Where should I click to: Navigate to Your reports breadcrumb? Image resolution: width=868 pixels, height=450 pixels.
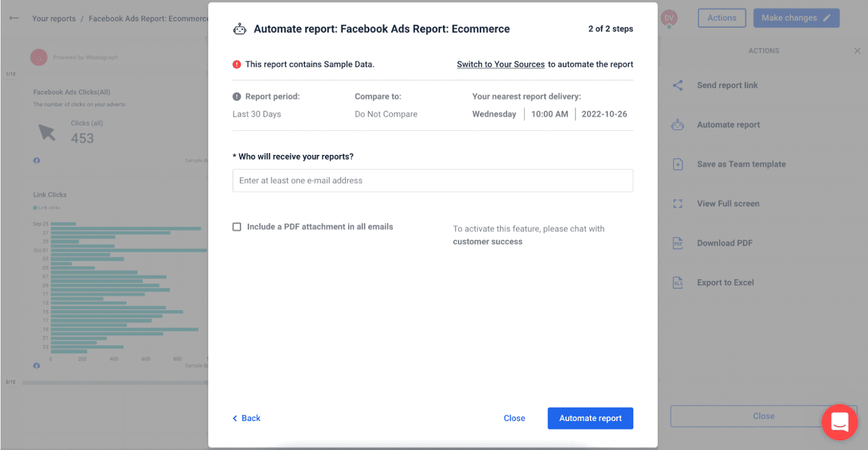pos(54,18)
